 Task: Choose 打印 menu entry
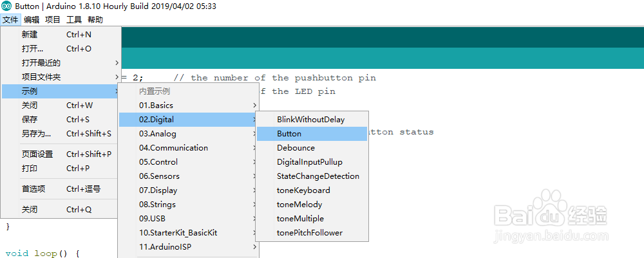tap(61, 168)
